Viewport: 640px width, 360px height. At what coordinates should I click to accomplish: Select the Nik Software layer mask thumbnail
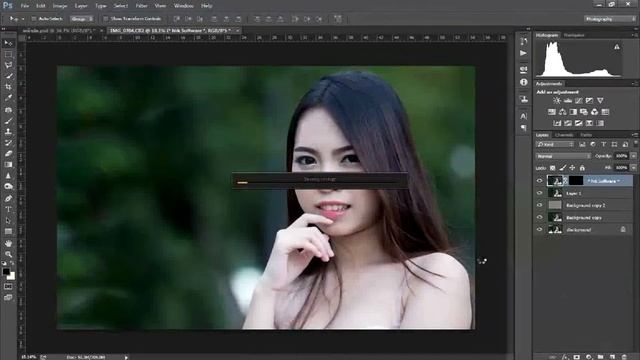point(576,180)
